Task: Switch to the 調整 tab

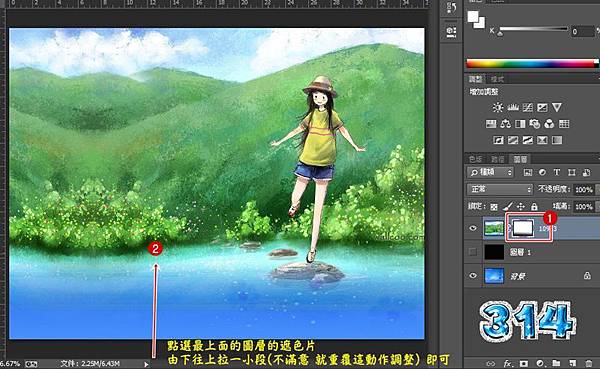Action: pos(476,79)
